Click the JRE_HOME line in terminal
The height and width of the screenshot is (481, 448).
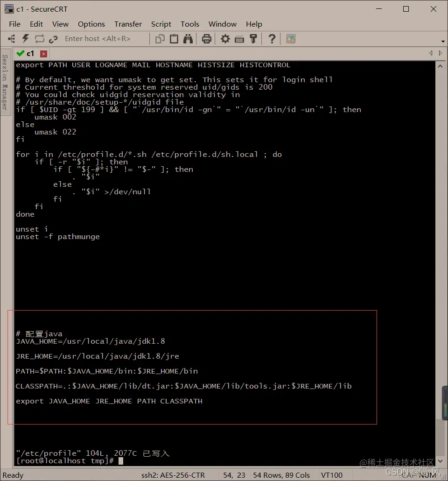(98, 356)
